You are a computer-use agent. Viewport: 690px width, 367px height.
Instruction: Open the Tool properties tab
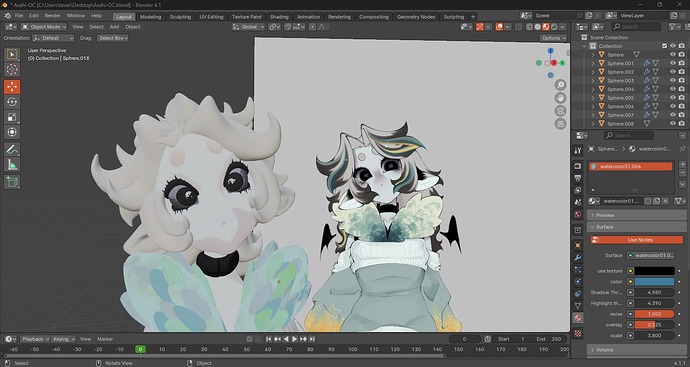pos(578,150)
